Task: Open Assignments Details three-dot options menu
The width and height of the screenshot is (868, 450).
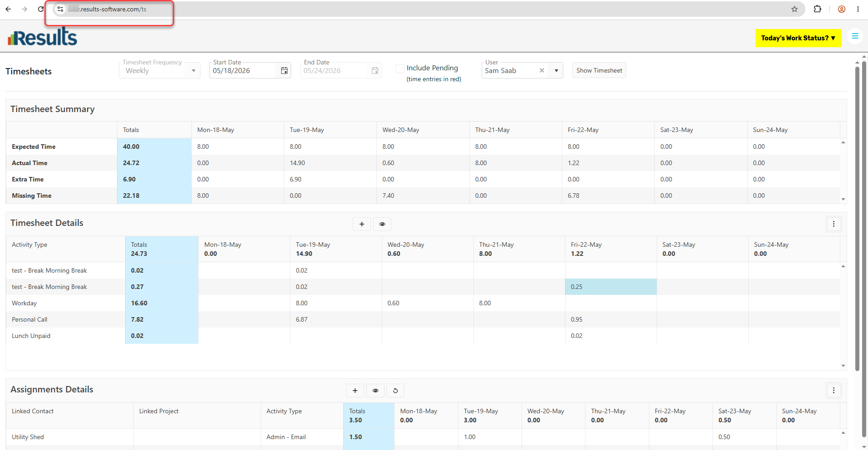Action: pos(834,391)
